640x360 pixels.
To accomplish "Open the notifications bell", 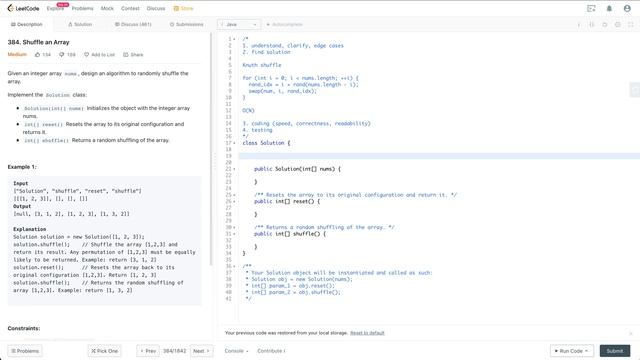I will tap(609, 8).
